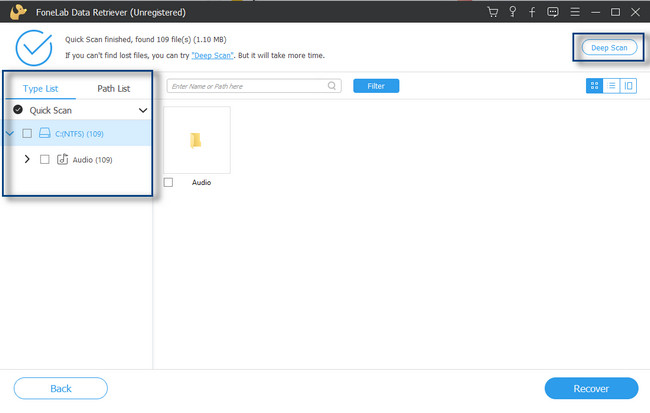Select the Audio (109) tree label
This screenshot has height=413, width=650.
pos(92,160)
